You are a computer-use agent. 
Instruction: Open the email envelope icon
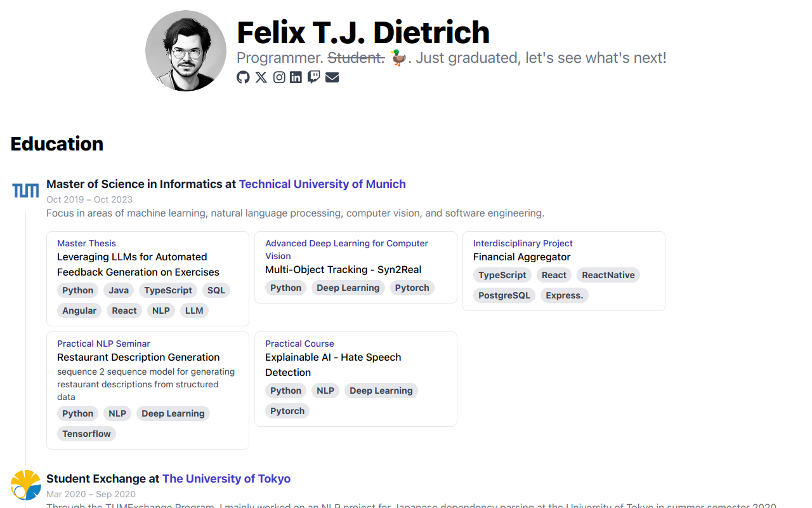(x=332, y=77)
